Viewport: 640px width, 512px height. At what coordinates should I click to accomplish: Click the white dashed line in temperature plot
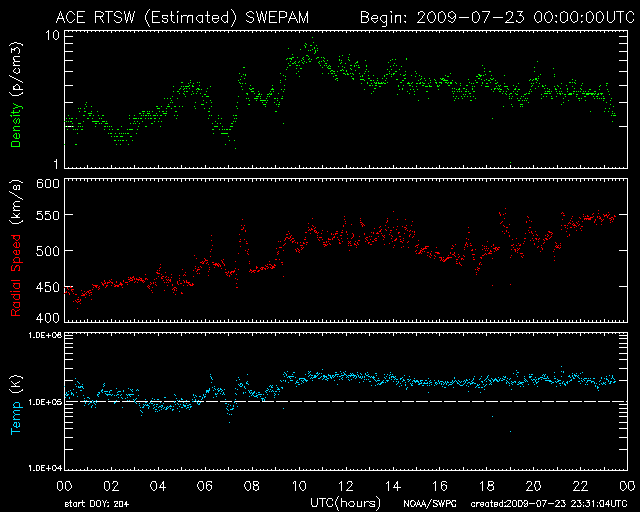pyautogui.click(x=346, y=402)
